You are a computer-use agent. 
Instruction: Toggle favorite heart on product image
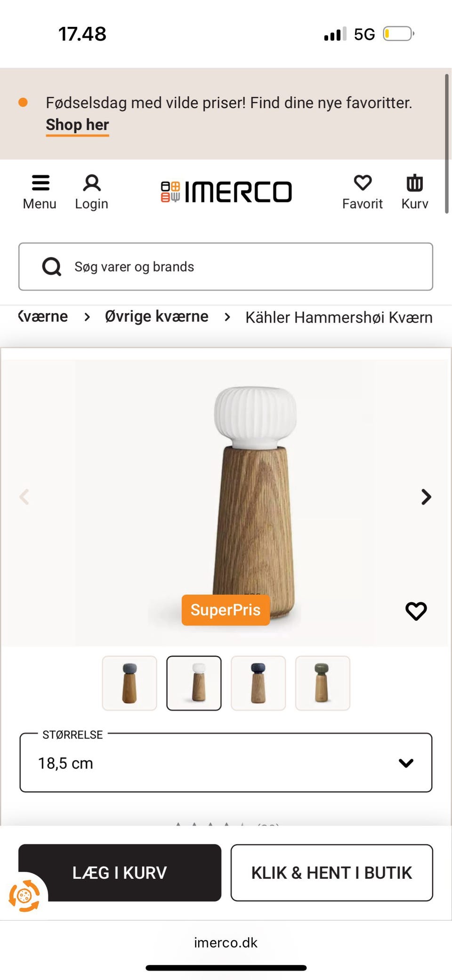tap(416, 611)
